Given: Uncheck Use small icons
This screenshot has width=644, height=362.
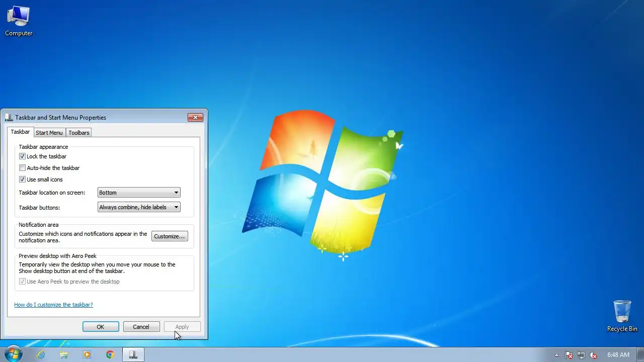Looking at the screenshot, I should 22,179.
